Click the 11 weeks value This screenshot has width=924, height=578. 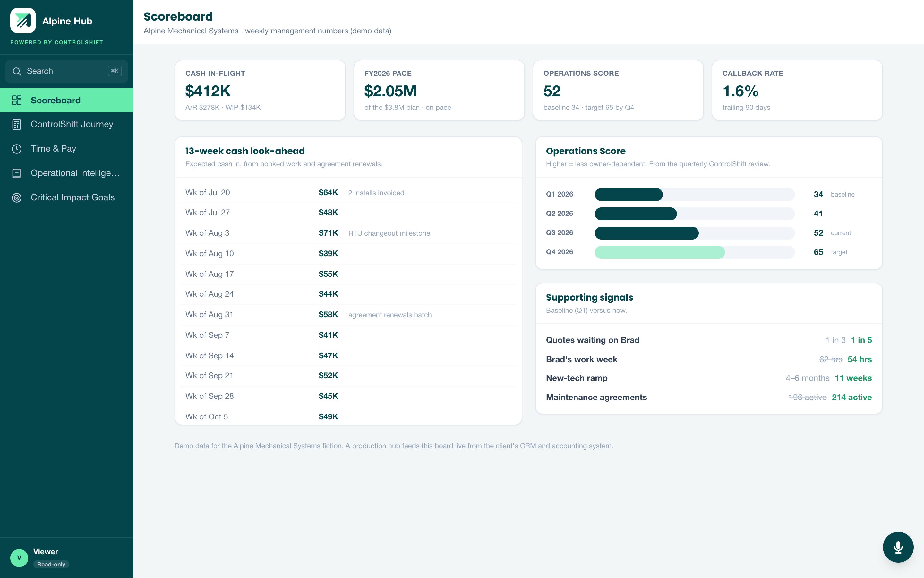coord(853,378)
